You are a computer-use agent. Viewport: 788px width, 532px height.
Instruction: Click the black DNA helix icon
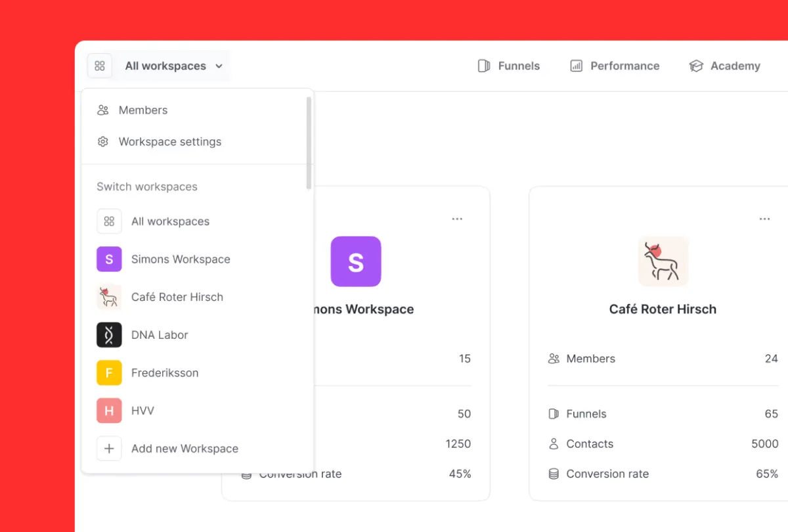pyautogui.click(x=109, y=335)
